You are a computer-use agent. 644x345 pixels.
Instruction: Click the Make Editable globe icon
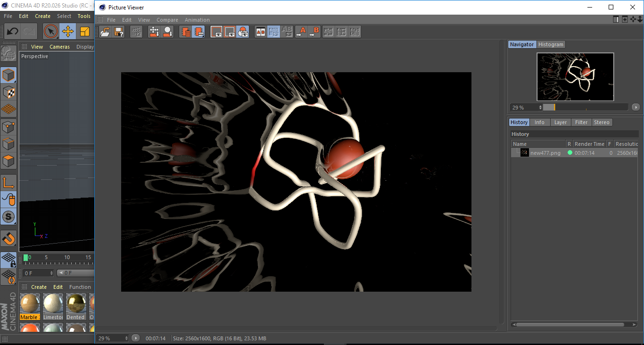pos(8,54)
